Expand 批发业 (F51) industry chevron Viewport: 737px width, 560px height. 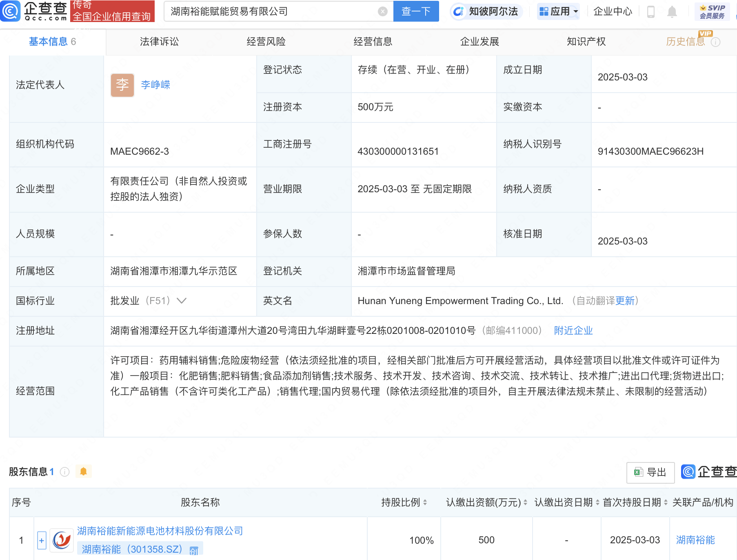[182, 301]
